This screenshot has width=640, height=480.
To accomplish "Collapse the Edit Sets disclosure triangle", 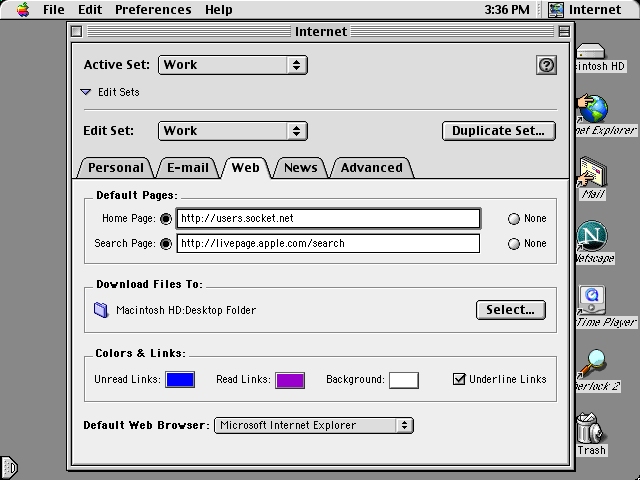I will (x=86, y=92).
